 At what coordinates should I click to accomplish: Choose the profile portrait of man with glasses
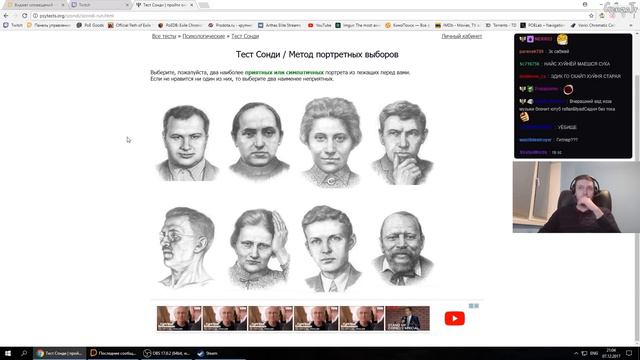186,247
